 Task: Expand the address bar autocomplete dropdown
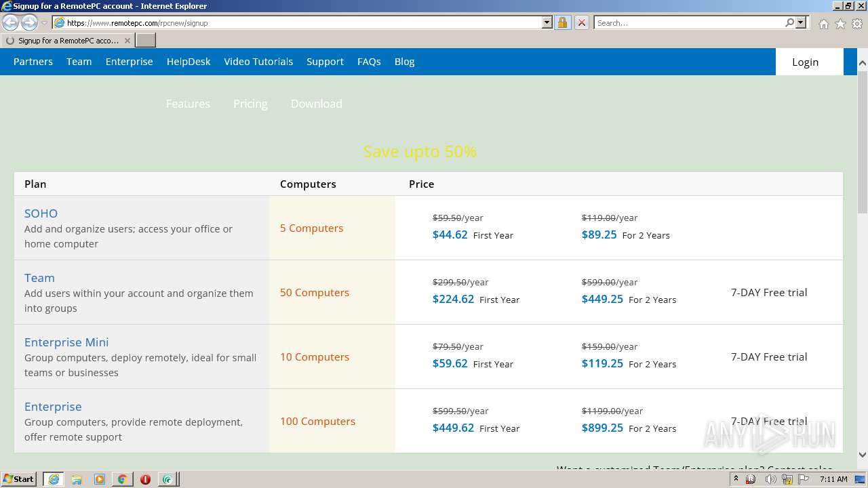click(x=547, y=22)
